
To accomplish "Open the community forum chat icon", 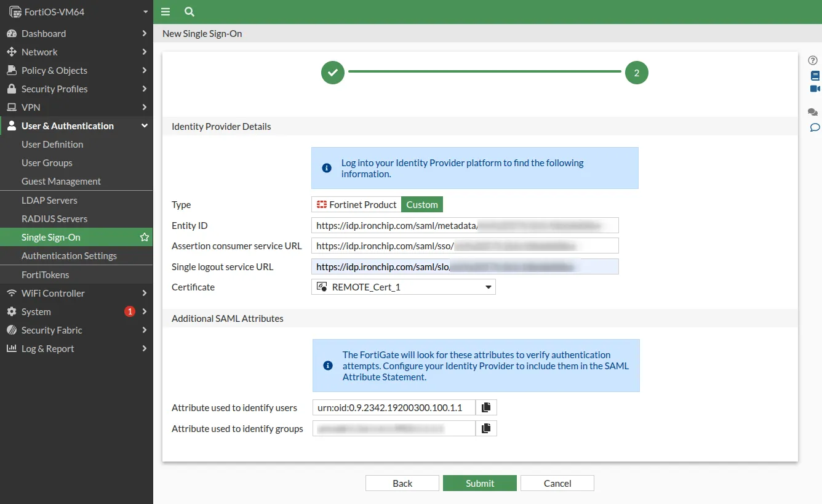I will tap(813, 112).
